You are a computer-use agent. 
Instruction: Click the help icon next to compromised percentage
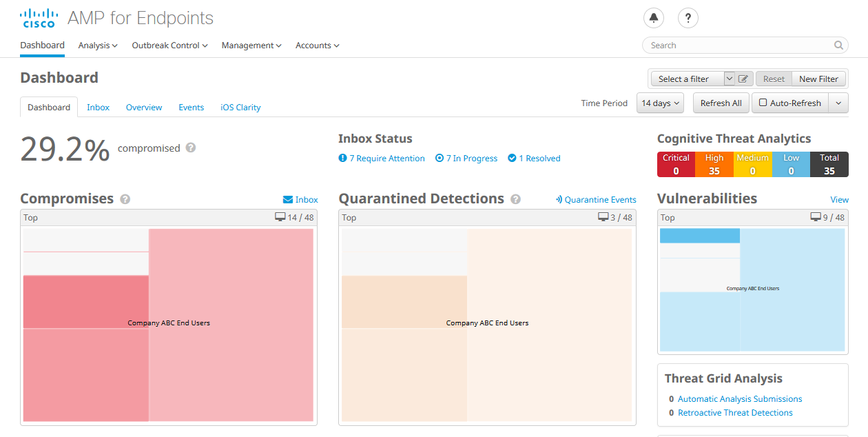click(191, 148)
